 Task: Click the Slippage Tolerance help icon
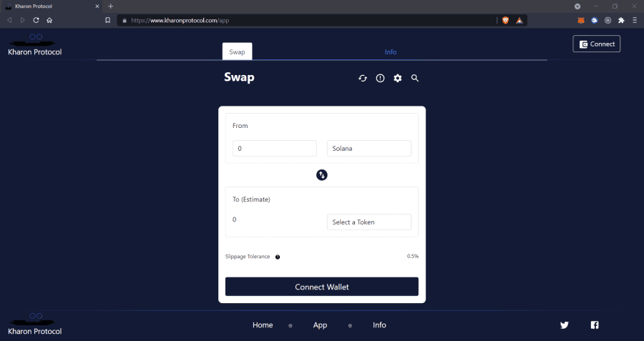tap(278, 257)
